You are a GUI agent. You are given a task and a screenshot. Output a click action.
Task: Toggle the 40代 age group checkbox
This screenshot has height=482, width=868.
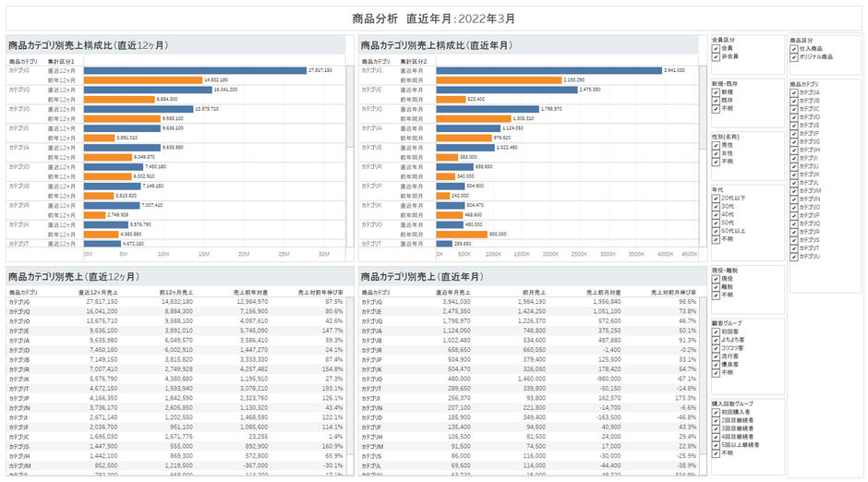(716, 214)
